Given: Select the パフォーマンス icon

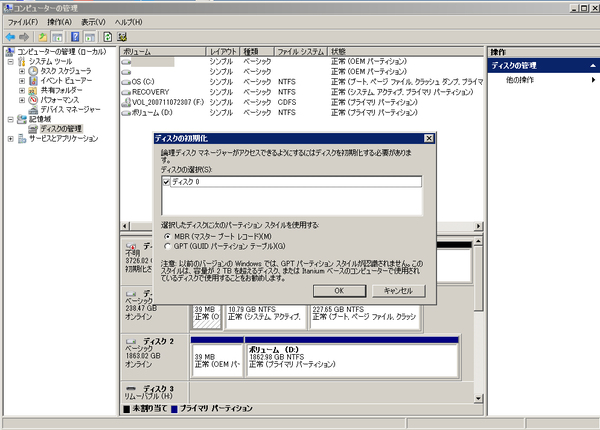Looking at the screenshot, I should 33,100.
